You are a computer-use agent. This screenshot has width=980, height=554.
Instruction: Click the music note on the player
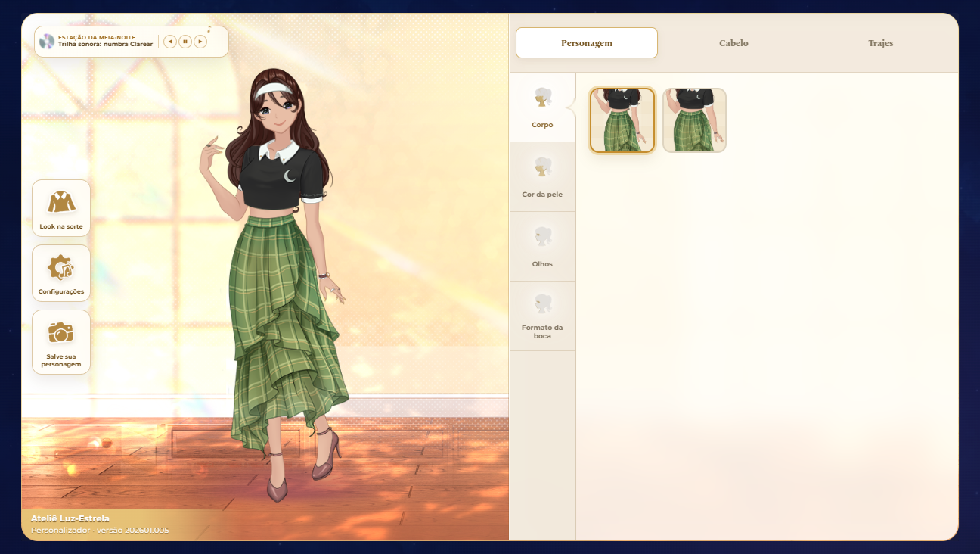(209, 30)
